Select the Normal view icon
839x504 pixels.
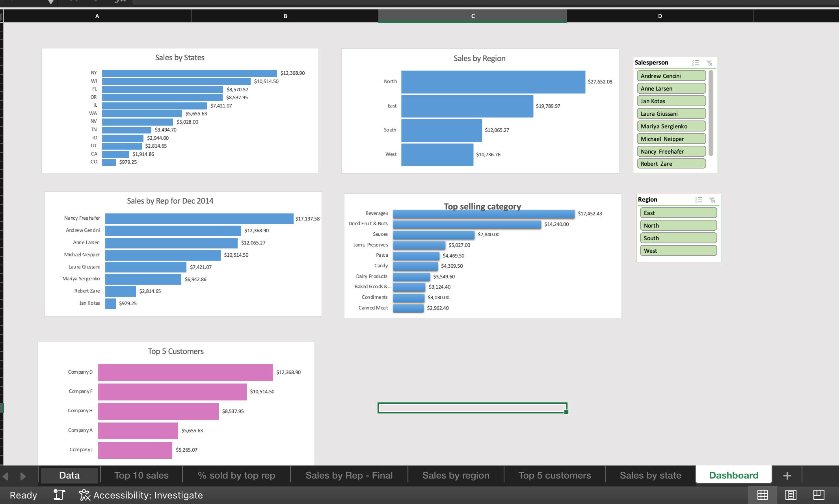pos(763,495)
